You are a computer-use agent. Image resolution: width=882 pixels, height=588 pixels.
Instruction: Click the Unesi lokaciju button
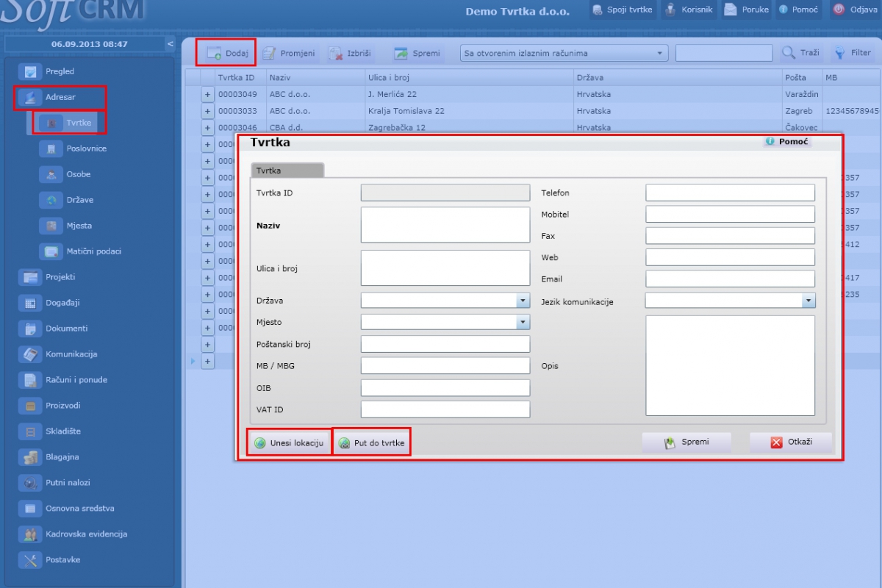point(289,442)
